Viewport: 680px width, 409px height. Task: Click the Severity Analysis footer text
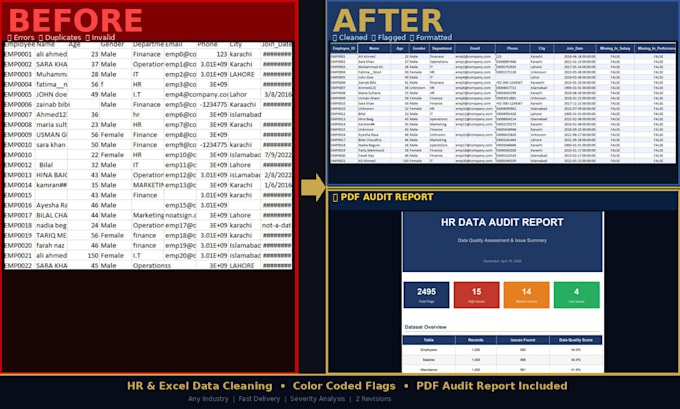[x=318, y=399]
